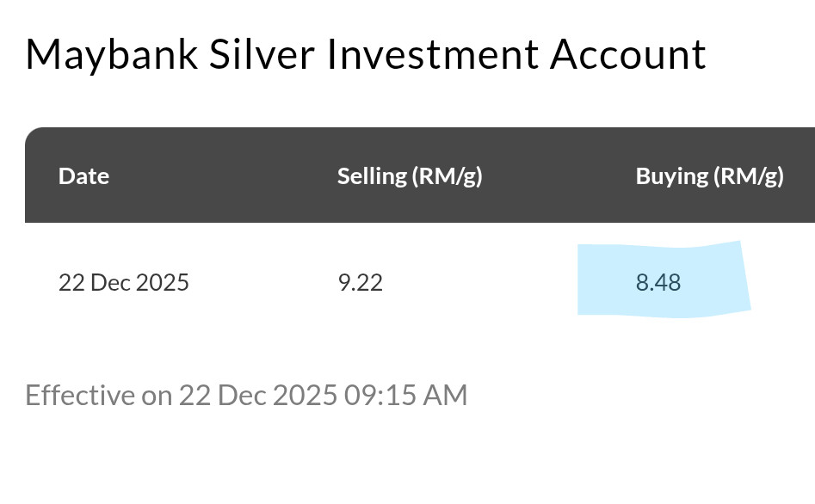Click the 09:15 AM time text

coord(405,396)
